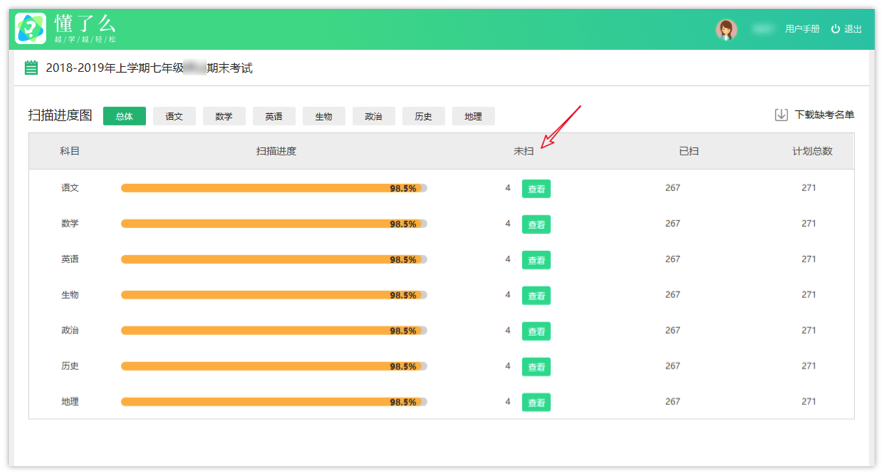Screen dimensions: 884x475
Task: Click the 科目 column header
Action: (x=70, y=151)
